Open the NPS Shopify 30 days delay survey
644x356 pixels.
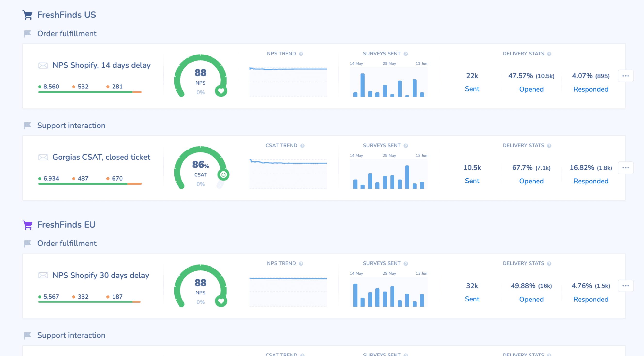101,275
